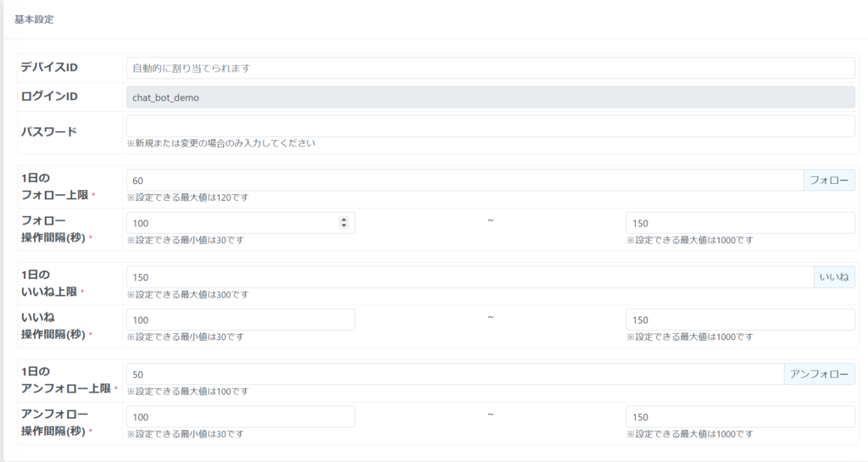Click the デバイスID row label
This screenshot has height=462, width=868.
click(x=49, y=68)
